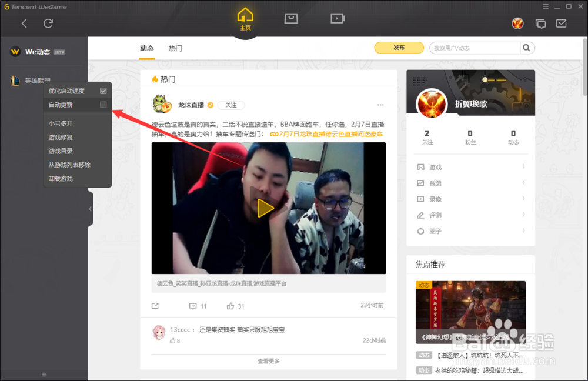This screenshot has width=588, height=381.
Task: Click the yellow 发布 publish button
Action: [x=399, y=48]
